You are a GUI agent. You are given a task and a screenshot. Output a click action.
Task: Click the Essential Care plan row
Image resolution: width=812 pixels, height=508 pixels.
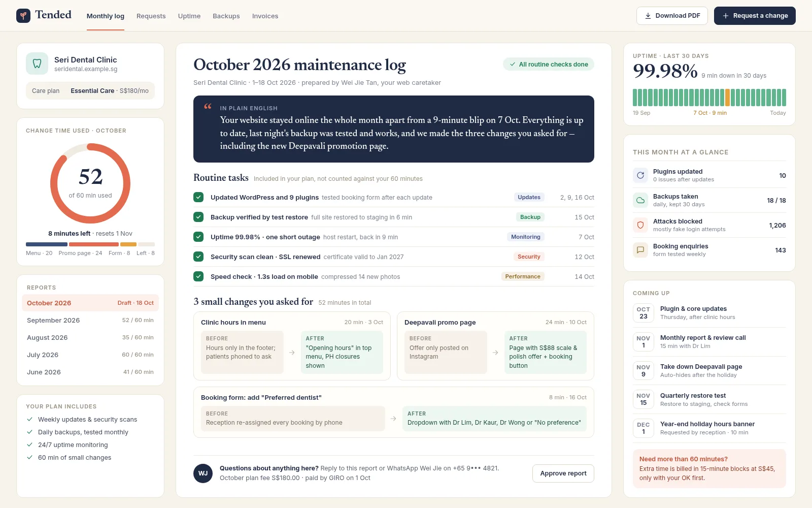pyautogui.click(x=90, y=91)
